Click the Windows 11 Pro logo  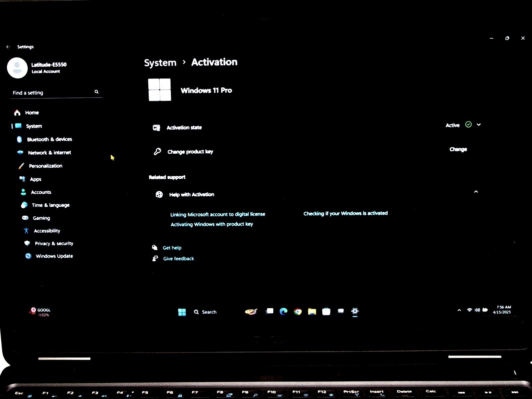(x=160, y=90)
